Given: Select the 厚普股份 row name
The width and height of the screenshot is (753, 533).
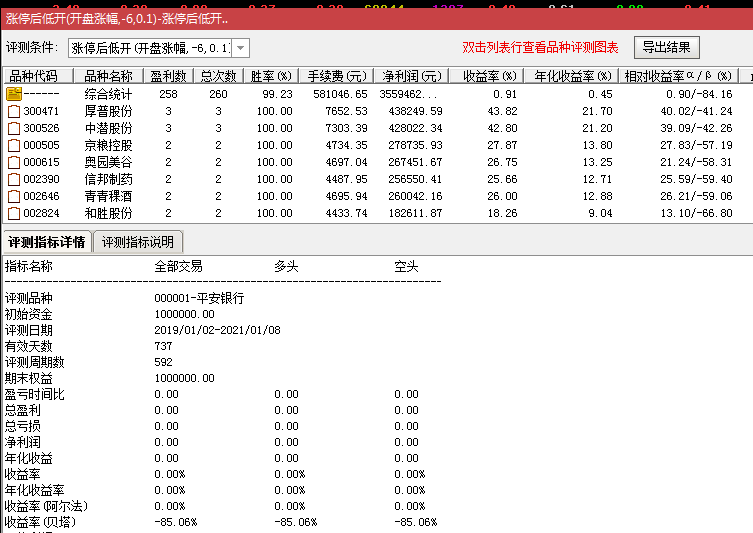Looking at the screenshot, I should point(108,111).
